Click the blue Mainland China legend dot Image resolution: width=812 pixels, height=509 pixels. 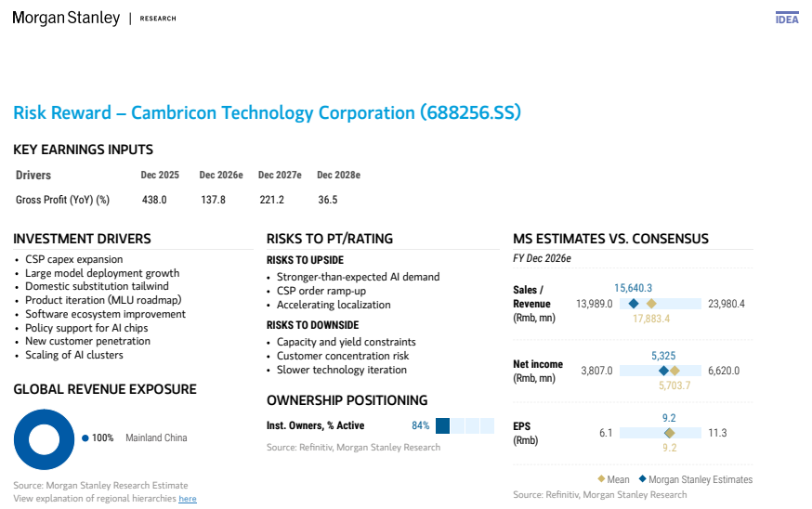coord(85,438)
